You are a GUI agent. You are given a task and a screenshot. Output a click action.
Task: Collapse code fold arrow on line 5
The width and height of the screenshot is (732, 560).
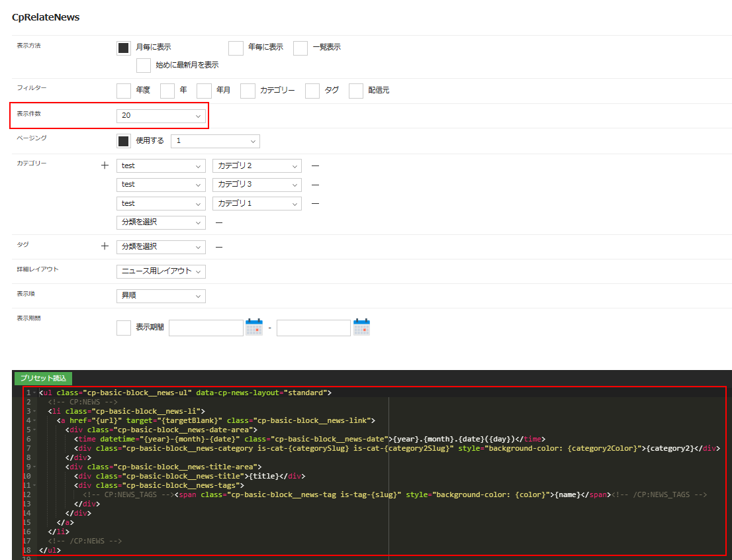click(34, 430)
